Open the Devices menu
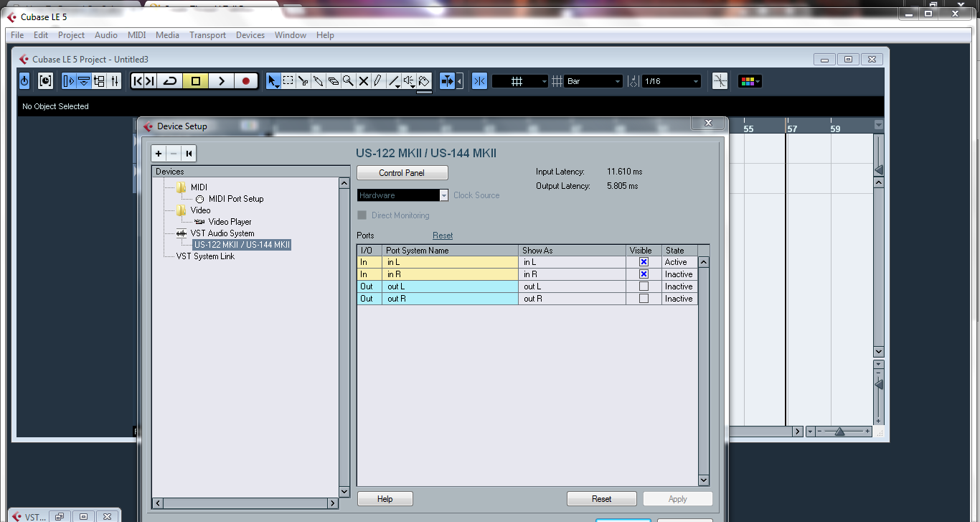Screen dimensions: 980x522 [x=250, y=35]
